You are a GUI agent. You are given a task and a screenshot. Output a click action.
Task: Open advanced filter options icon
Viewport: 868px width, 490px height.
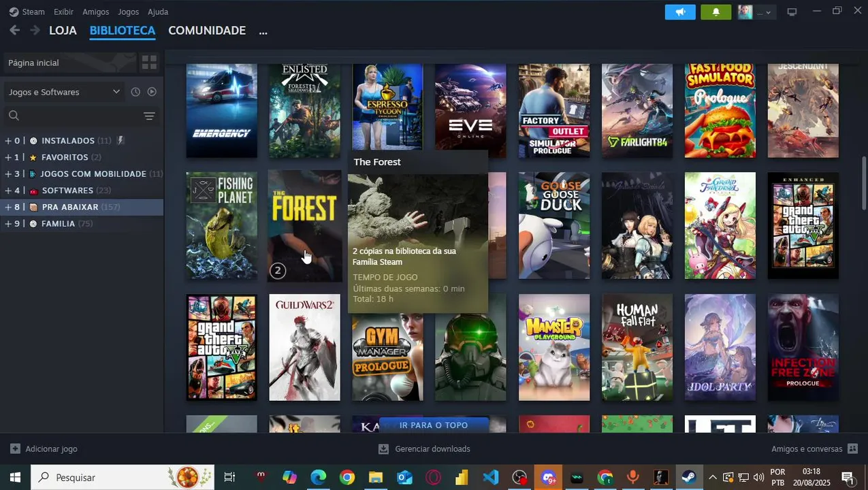[x=150, y=116]
